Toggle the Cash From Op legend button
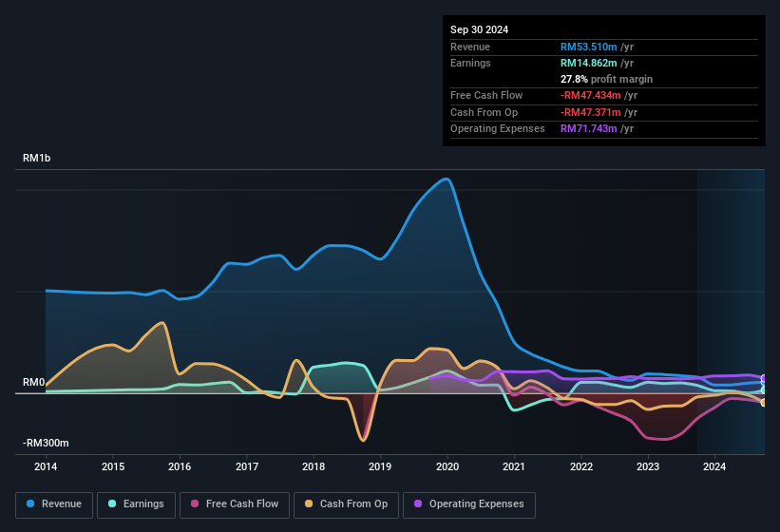This screenshot has height=532, width=780. [x=346, y=504]
